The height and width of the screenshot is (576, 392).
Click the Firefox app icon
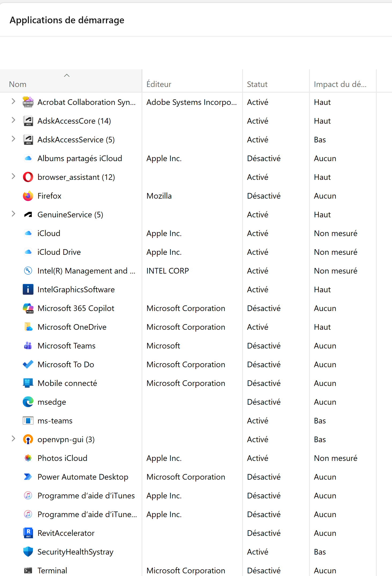28,196
